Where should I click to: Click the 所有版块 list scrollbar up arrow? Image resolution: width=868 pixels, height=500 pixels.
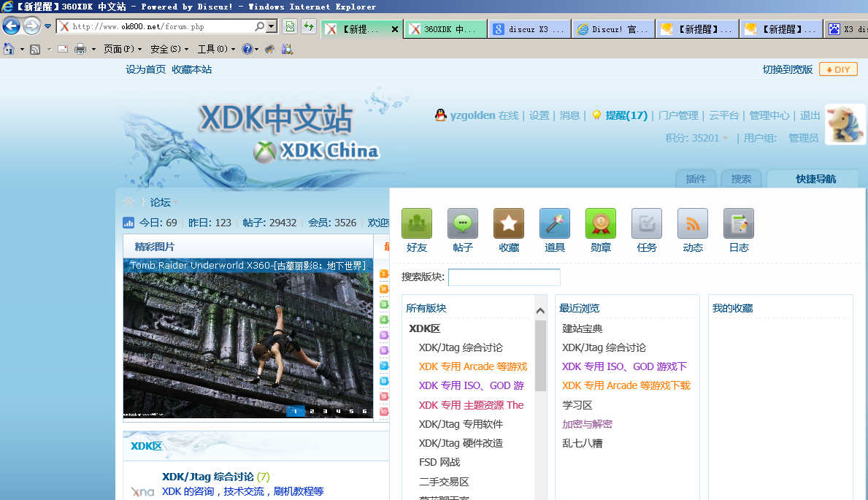point(540,311)
